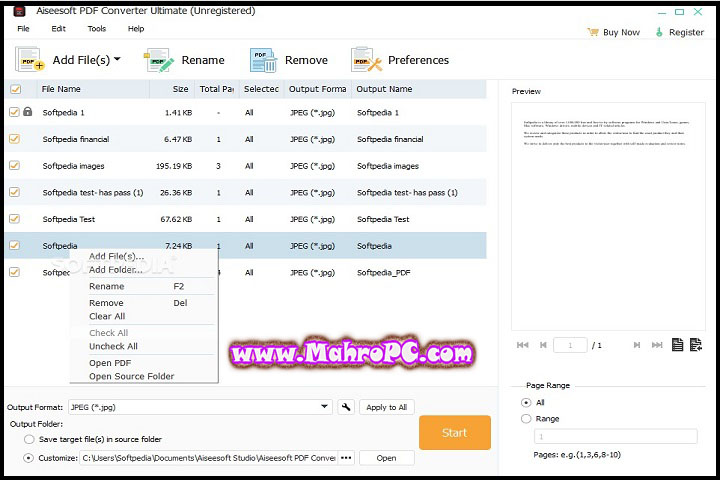This screenshot has width=720, height=480.
Task: Go to first preview page
Action: [523, 345]
